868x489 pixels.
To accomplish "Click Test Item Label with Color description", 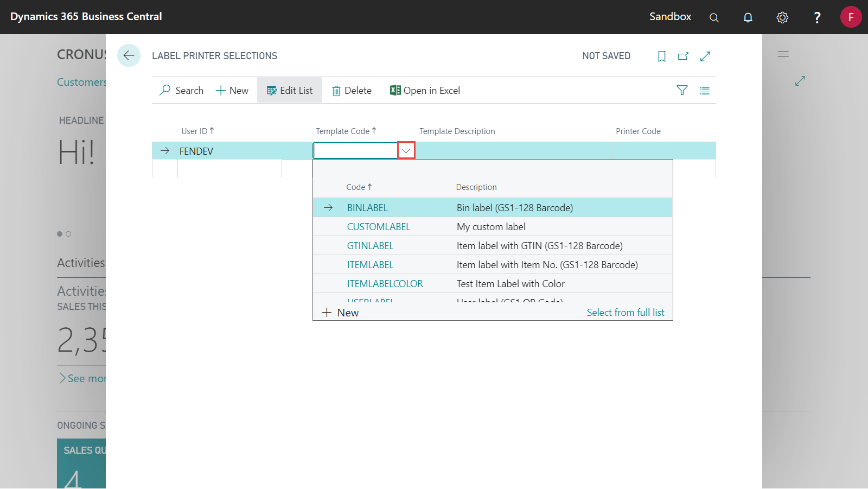I will (x=510, y=284).
